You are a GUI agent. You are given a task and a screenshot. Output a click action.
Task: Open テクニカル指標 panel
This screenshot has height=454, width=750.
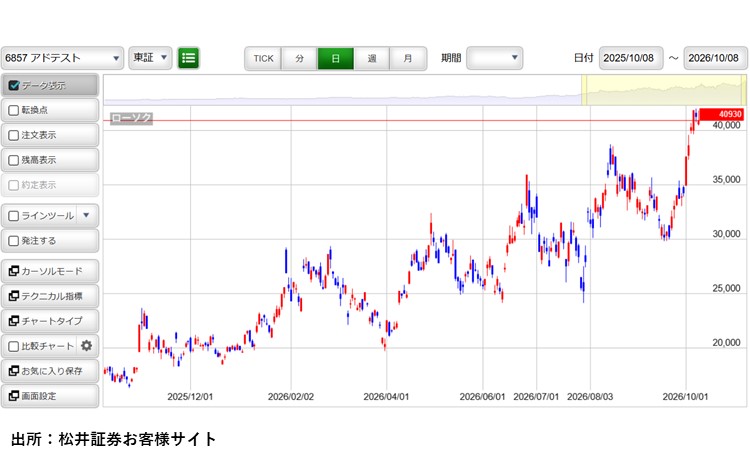point(50,296)
